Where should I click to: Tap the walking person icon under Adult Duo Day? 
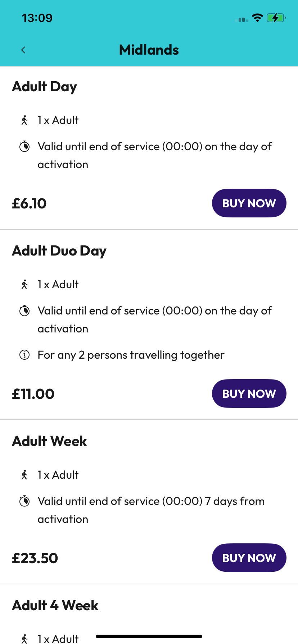tap(24, 284)
